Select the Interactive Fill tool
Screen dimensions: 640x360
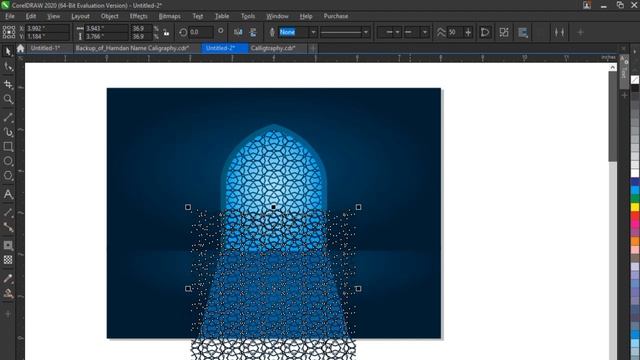coord(8,293)
